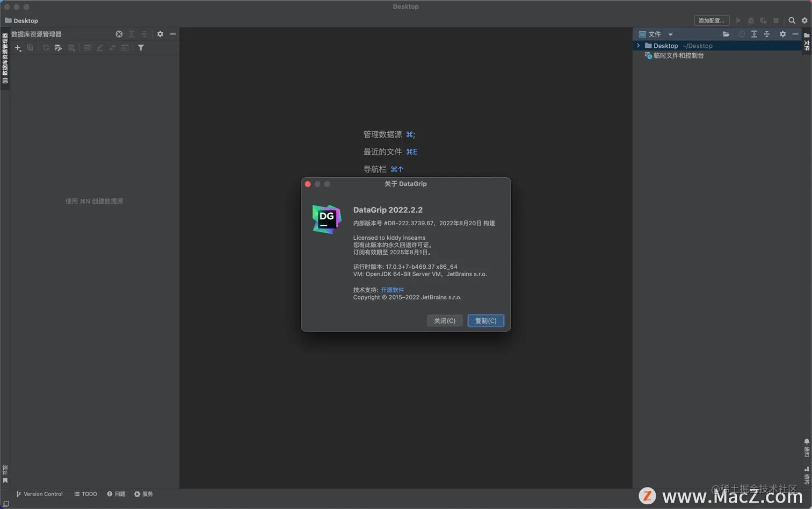Click the 添加配置... button
This screenshot has width=812, height=509.
click(711, 20)
